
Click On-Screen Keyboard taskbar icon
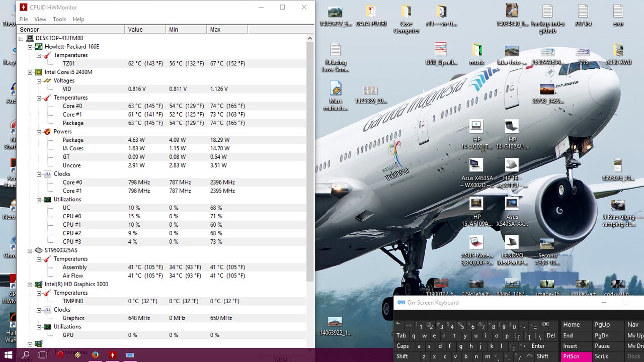coord(130,355)
